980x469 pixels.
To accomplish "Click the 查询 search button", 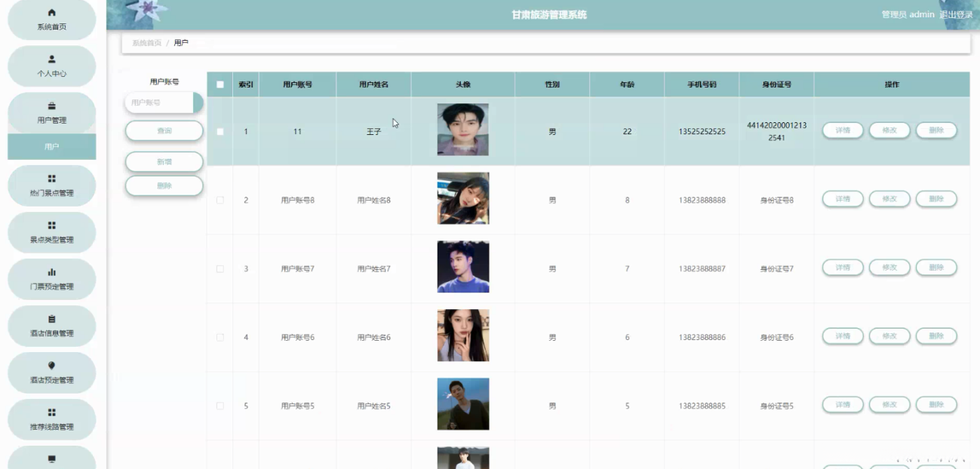I will [164, 131].
